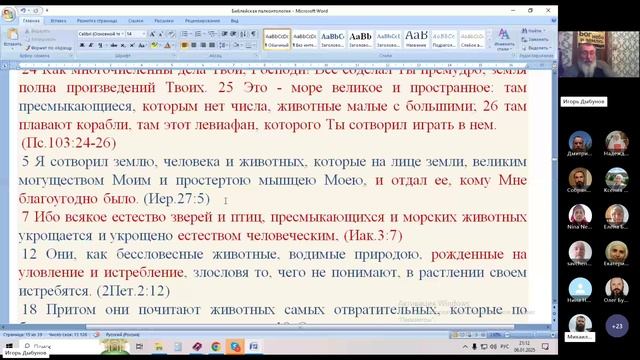
Task: Apply the Обычный style
Action: (277, 39)
